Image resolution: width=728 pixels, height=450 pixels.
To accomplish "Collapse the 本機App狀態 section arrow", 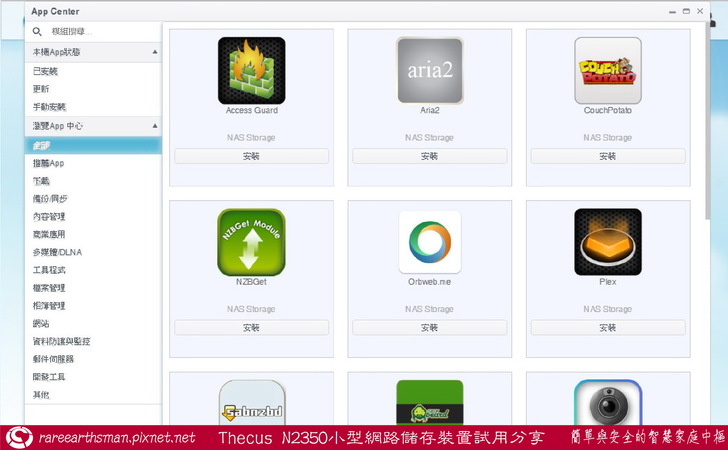I will 155,52.
